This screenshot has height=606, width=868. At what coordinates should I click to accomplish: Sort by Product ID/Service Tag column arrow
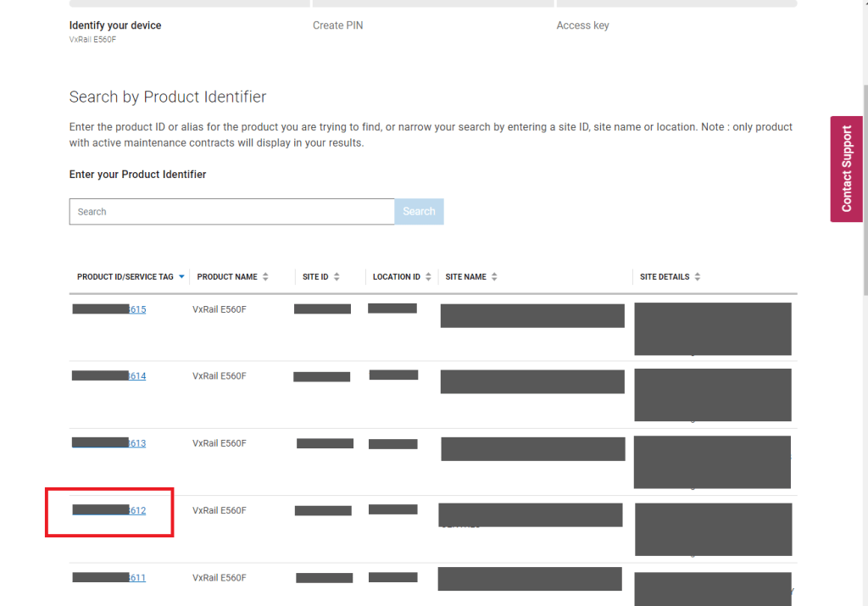point(181,277)
